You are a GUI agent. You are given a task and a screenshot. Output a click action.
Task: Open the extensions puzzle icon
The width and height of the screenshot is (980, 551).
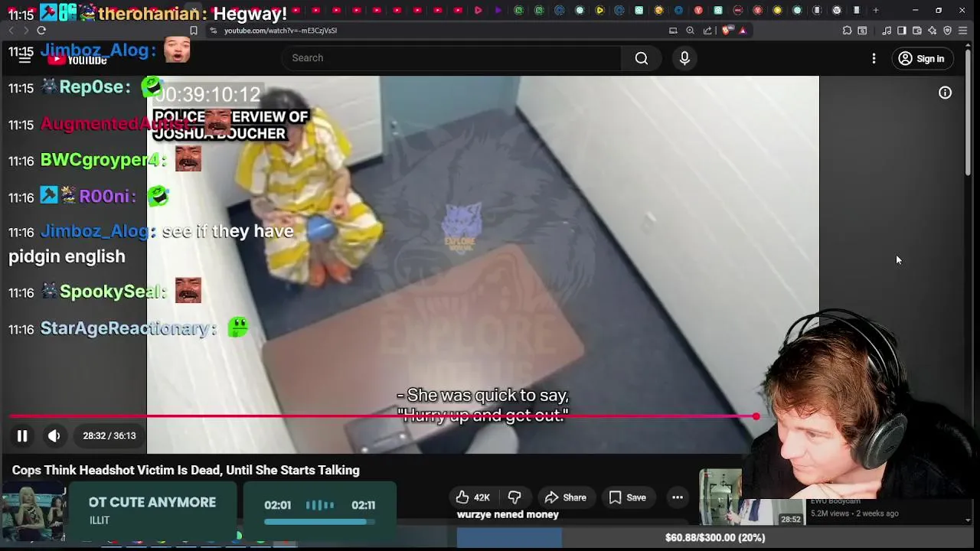847,31
